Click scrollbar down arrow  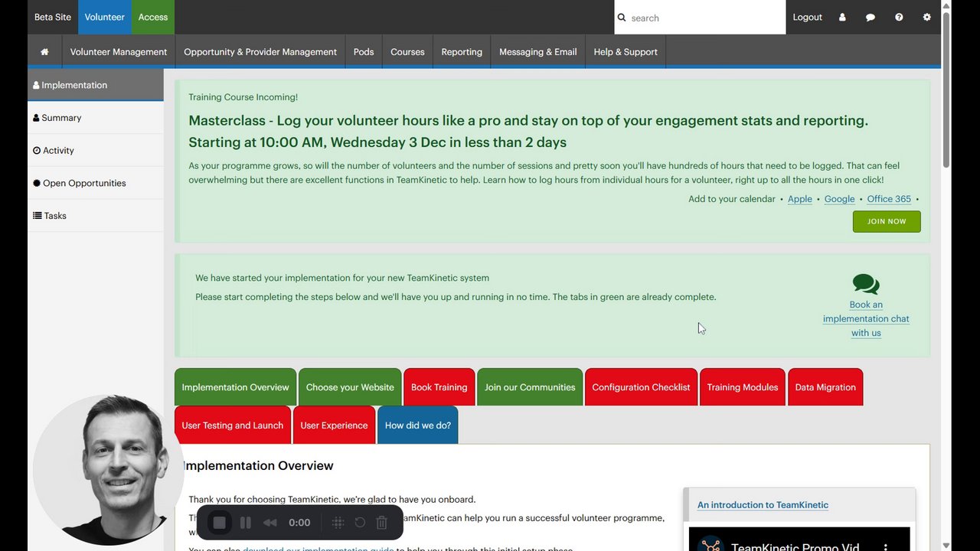click(946, 545)
